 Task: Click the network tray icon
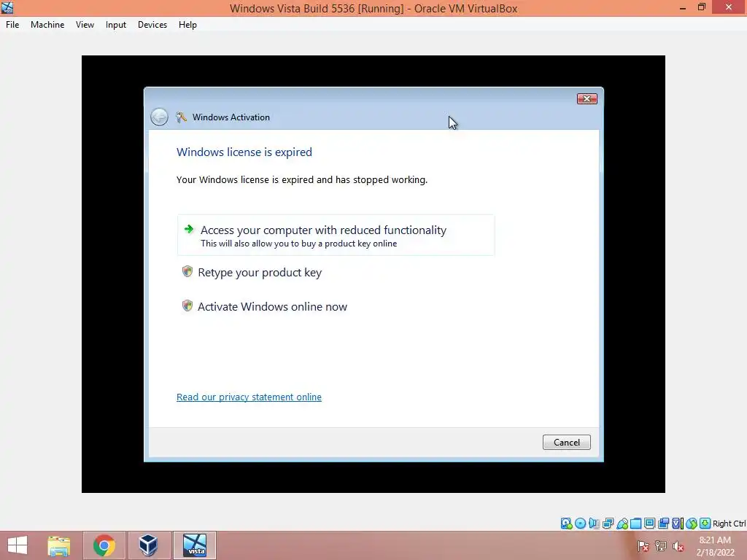point(661,546)
